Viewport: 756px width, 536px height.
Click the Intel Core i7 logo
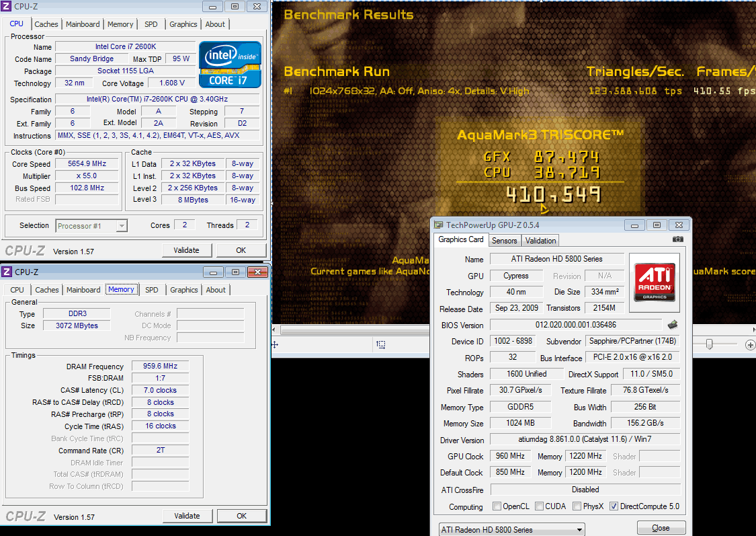point(230,64)
